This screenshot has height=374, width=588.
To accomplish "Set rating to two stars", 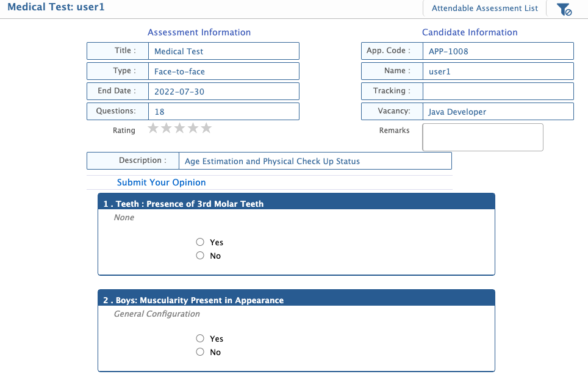I will (167, 128).
